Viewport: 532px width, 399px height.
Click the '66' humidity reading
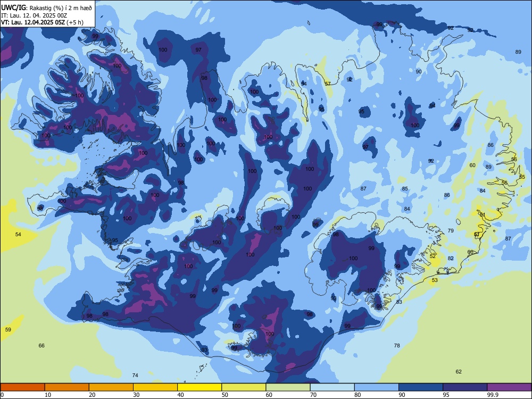click(x=41, y=345)
